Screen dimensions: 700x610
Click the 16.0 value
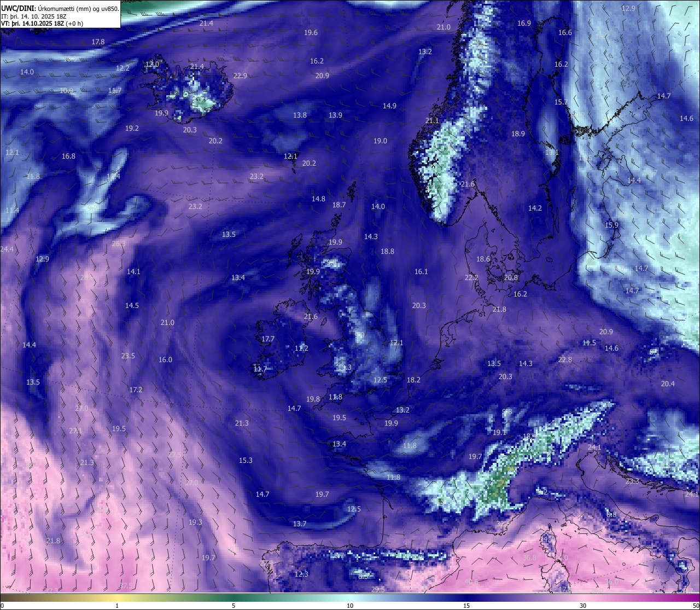pos(165,360)
